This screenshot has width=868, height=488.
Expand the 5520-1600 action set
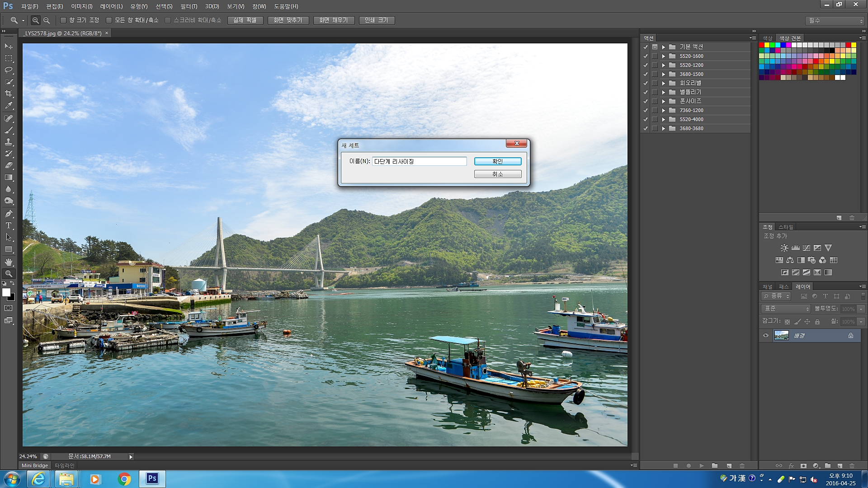point(664,56)
